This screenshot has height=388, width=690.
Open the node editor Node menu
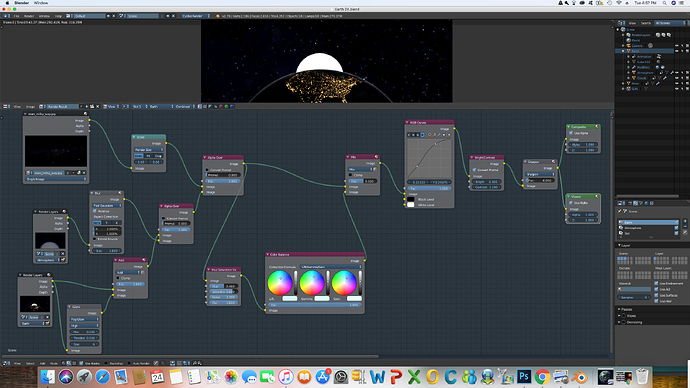54,363
